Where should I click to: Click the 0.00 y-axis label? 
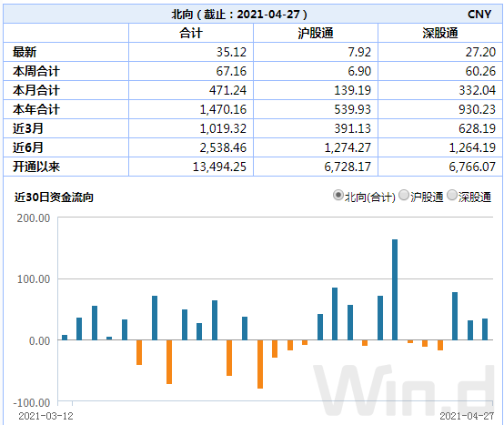[x=39, y=340]
